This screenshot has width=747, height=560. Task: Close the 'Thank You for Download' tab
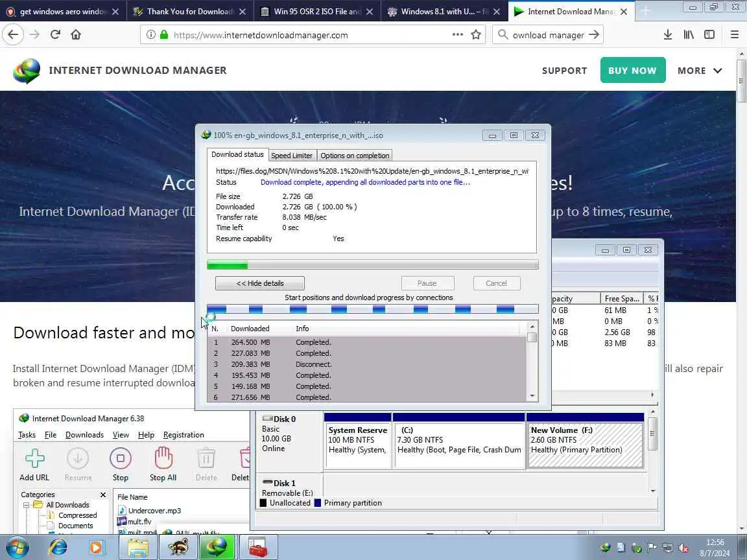[243, 12]
